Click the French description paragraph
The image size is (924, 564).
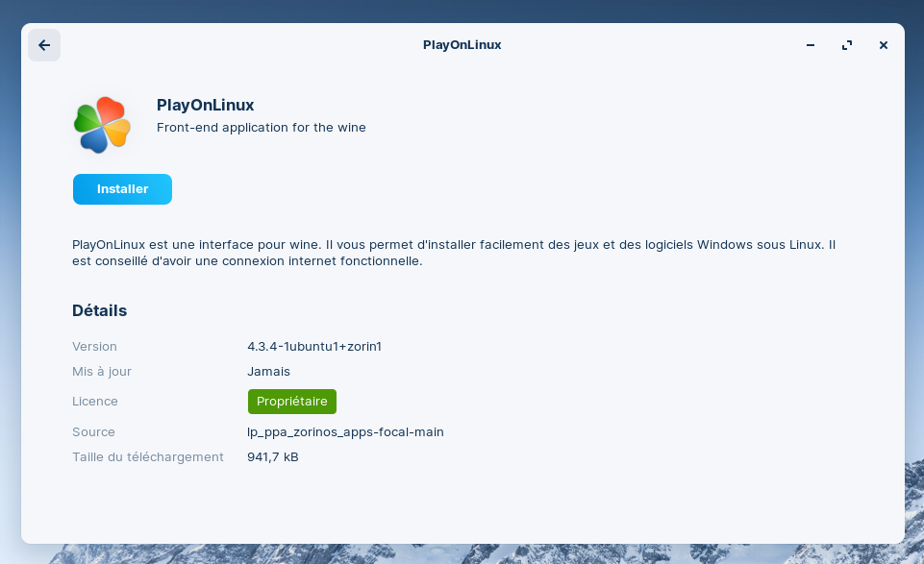(454, 253)
